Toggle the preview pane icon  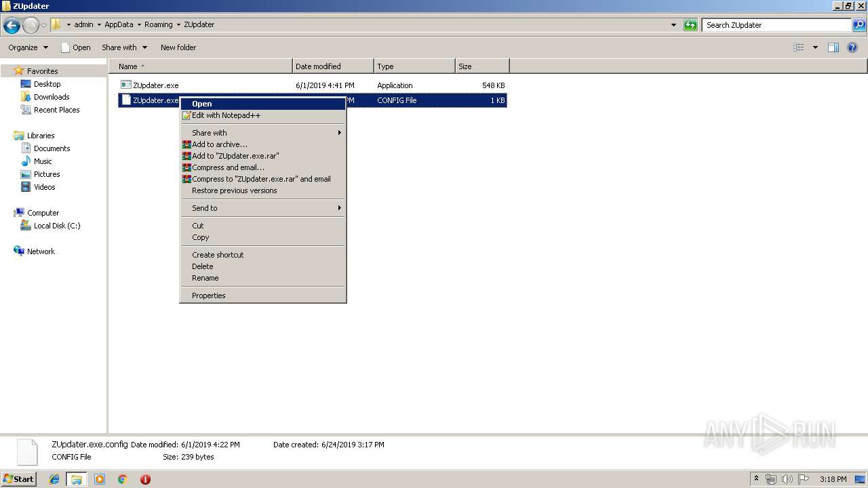(x=833, y=47)
